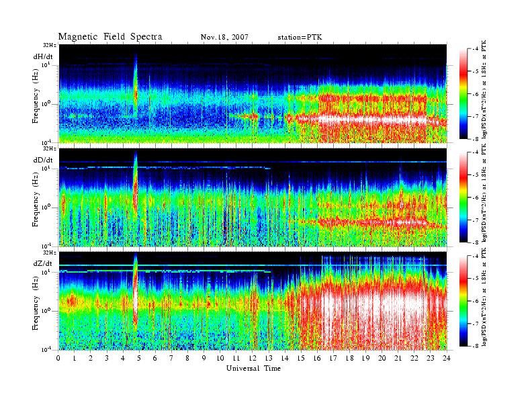Click the "15" hour tick on the time axis
Viewport: 532px width, 411px height.
(x=301, y=358)
